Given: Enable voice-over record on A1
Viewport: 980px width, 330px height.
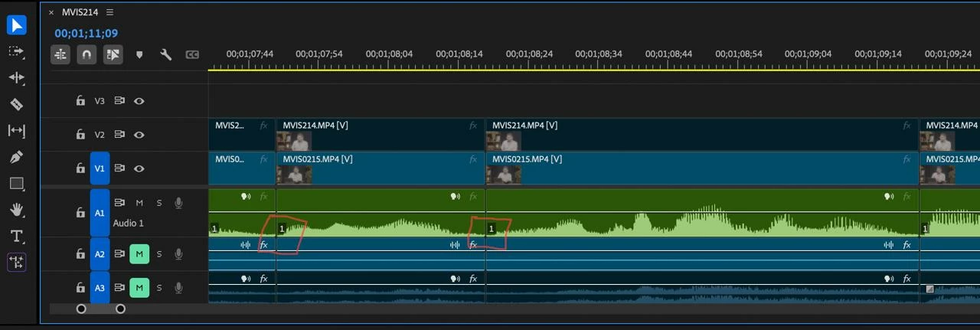Looking at the screenshot, I should click(178, 203).
